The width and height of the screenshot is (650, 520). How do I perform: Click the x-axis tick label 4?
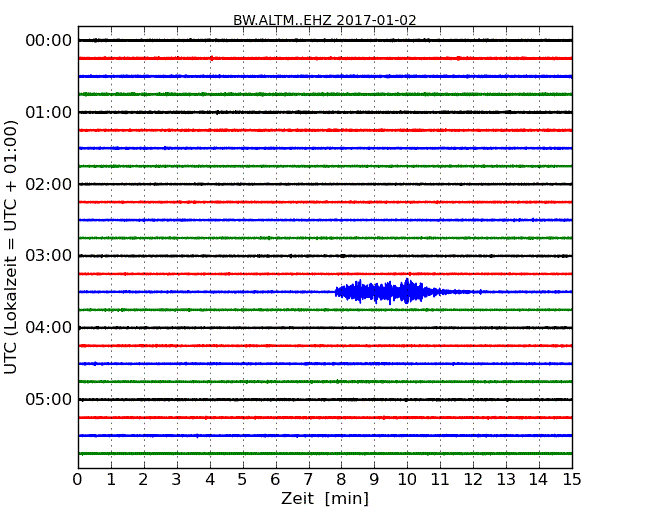tap(210, 479)
